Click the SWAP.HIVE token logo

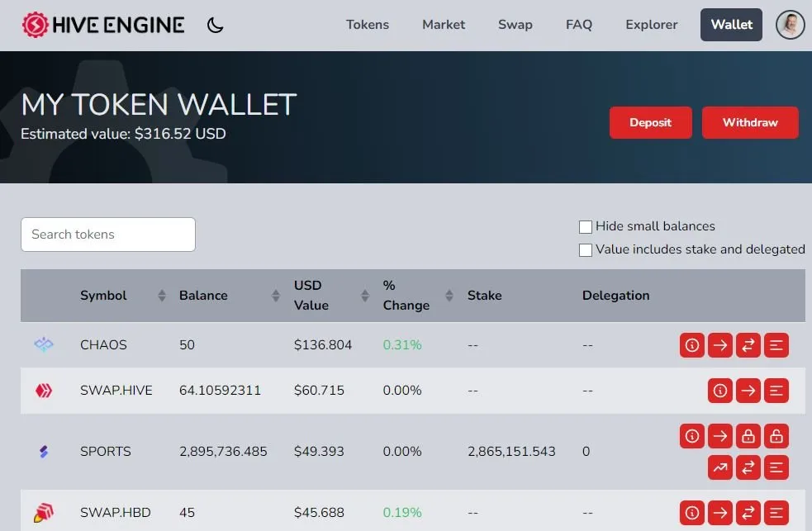point(44,391)
